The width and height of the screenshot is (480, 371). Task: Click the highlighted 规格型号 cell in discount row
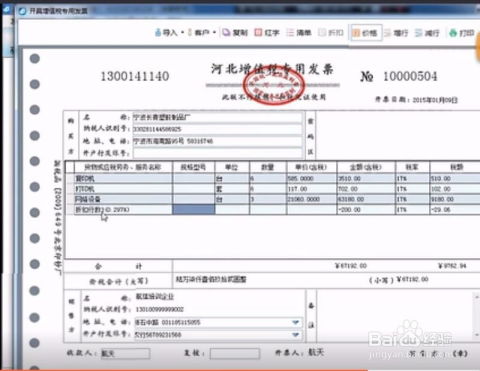point(194,209)
